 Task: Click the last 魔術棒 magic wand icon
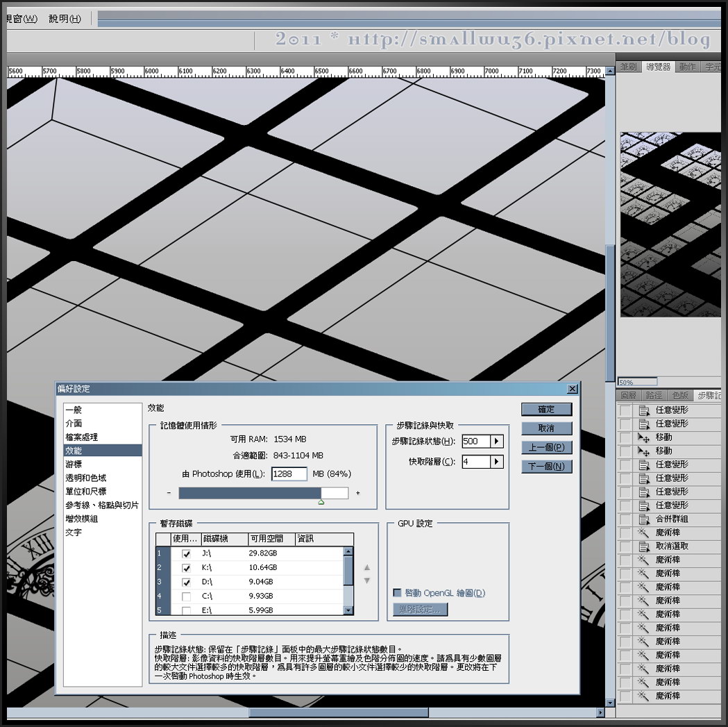pyautogui.click(x=643, y=696)
